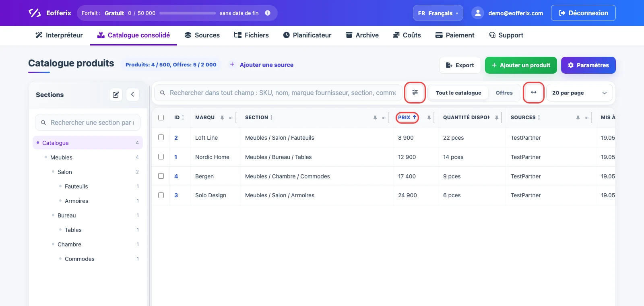
Task: Open the Catalogue consolidé tab
Action: click(134, 35)
